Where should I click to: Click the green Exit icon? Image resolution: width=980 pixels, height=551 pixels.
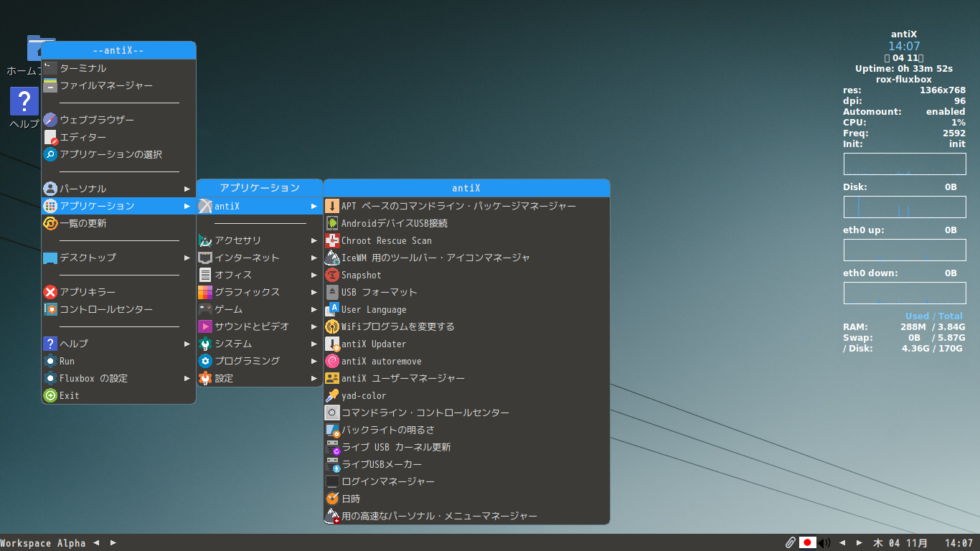tap(50, 395)
